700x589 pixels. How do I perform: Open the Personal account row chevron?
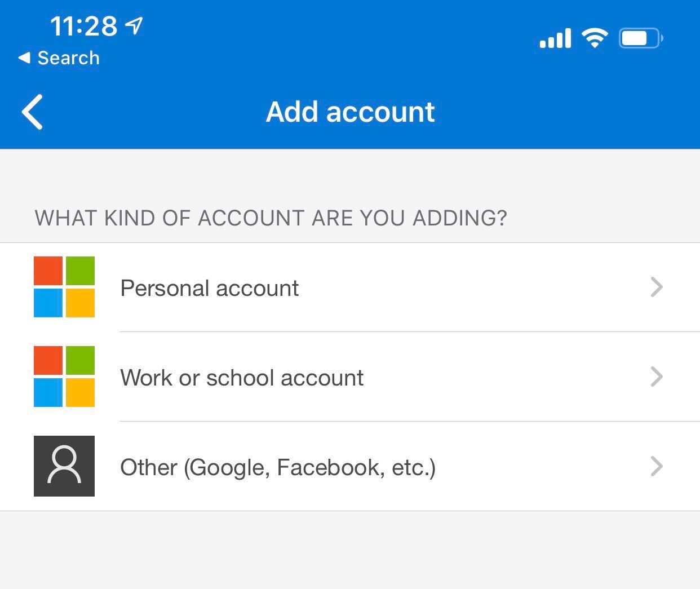coord(656,287)
